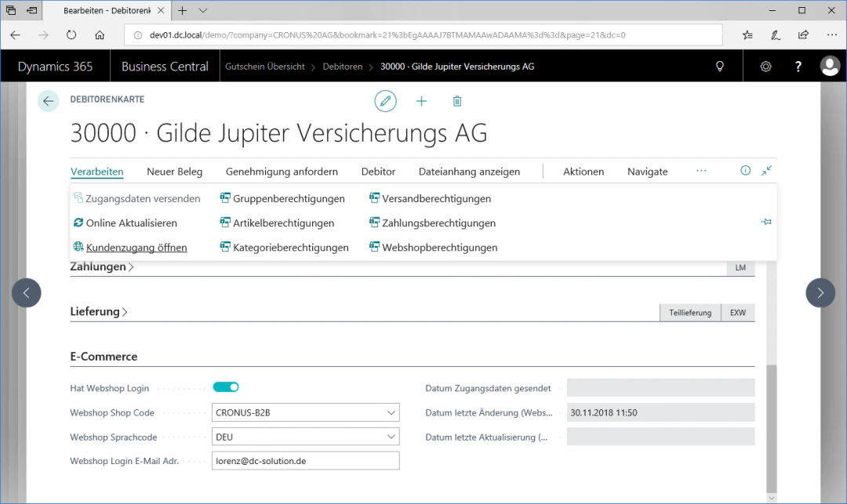Pin the action bar with the pin icon
847x504 pixels.
coord(766,222)
